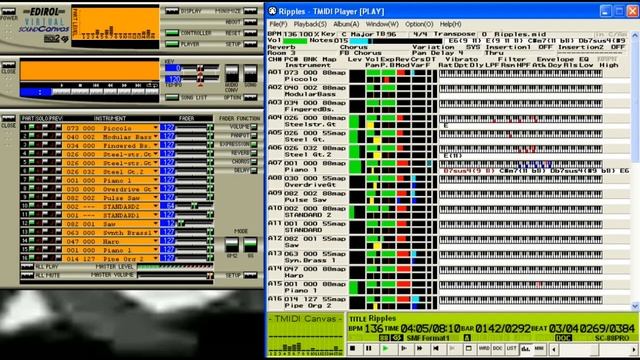The width and height of the screenshot is (640, 360).
Task: Click the MINIMIZE button in Sound Canvas
Action: pyautogui.click(x=250, y=11)
